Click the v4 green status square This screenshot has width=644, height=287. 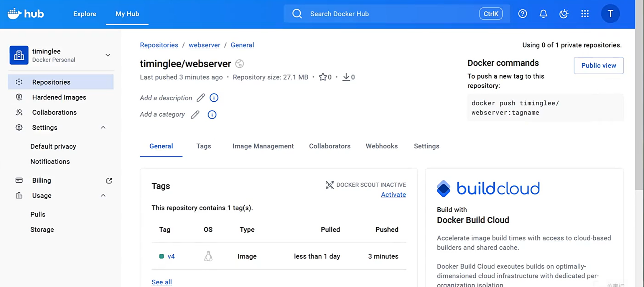point(162,256)
